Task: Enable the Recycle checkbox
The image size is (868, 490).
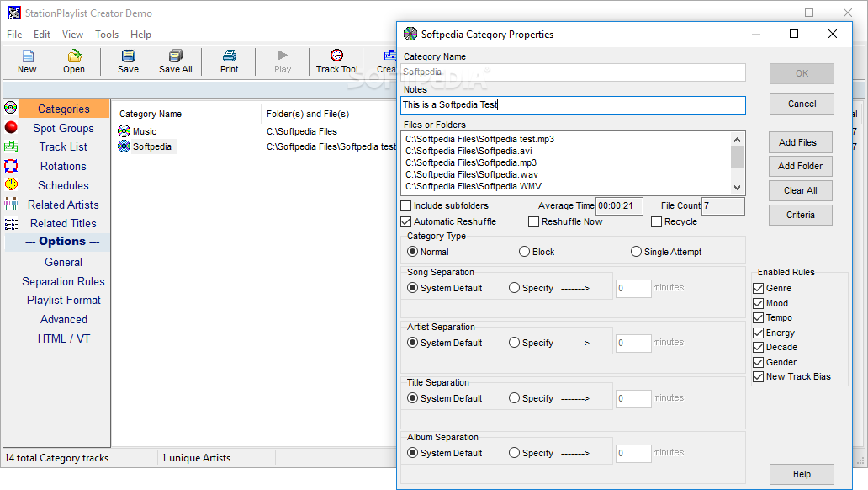Action: point(657,221)
